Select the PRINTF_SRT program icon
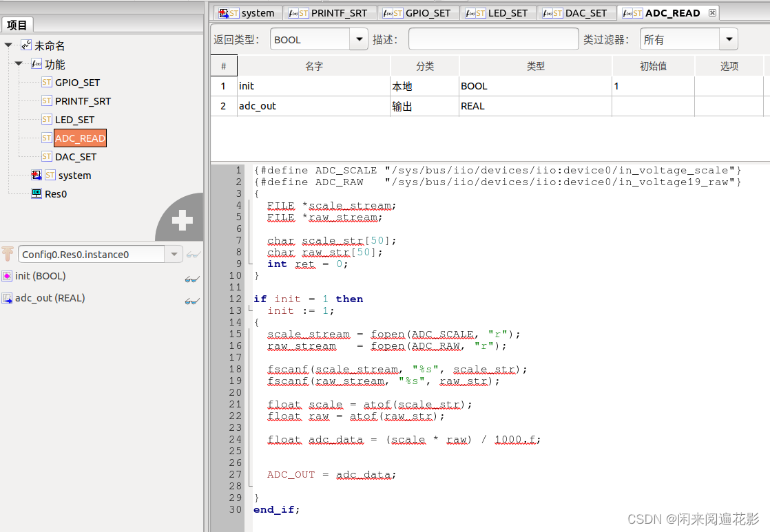This screenshot has width=770, height=532. pyautogui.click(x=46, y=101)
